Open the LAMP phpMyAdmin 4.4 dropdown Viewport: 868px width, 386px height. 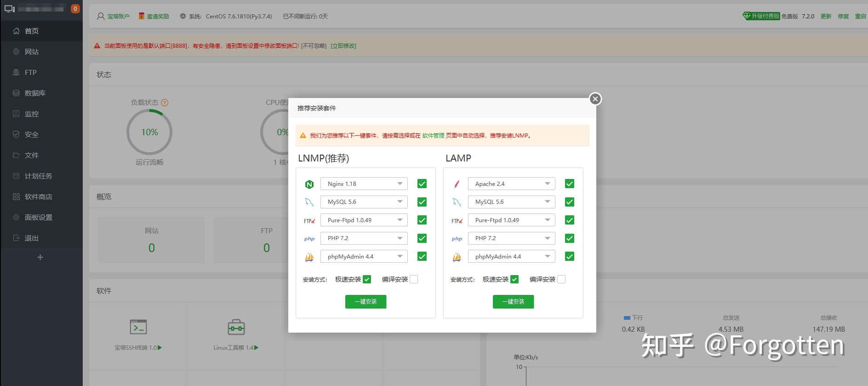coord(512,256)
